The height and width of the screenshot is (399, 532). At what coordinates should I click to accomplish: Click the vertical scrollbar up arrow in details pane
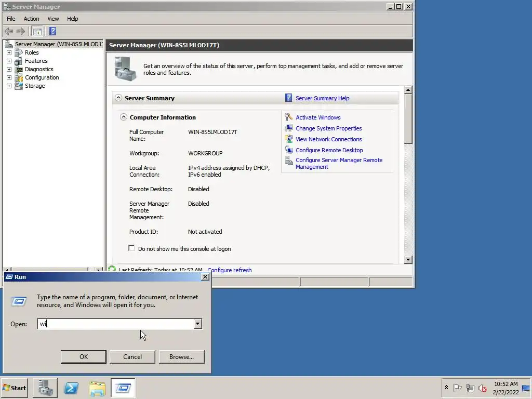(x=408, y=90)
